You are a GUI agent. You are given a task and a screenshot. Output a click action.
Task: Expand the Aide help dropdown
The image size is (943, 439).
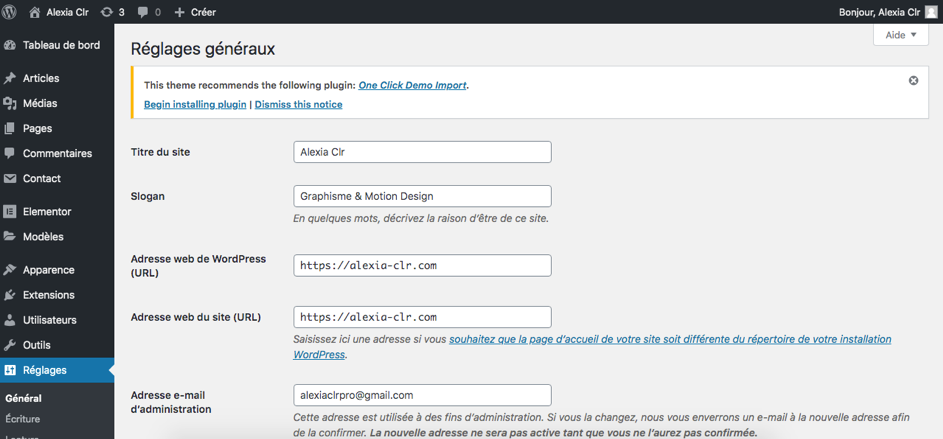[x=900, y=35]
